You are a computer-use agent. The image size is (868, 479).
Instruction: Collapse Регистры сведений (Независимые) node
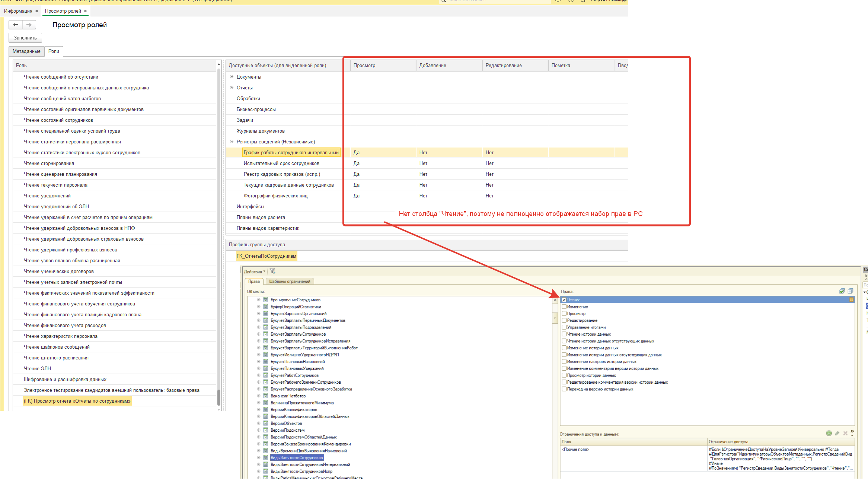tap(232, 142)
